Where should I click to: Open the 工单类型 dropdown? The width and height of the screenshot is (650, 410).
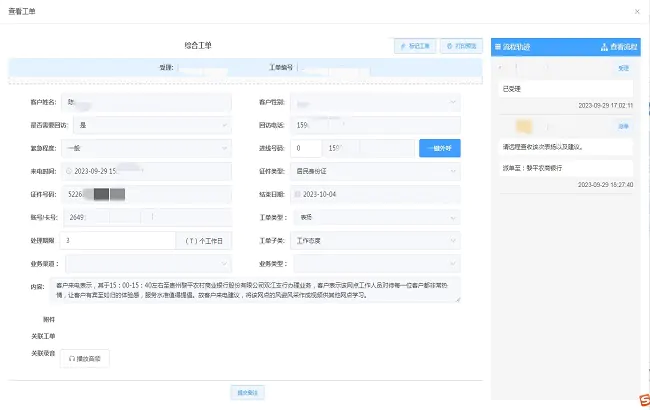tap(377, 217)
